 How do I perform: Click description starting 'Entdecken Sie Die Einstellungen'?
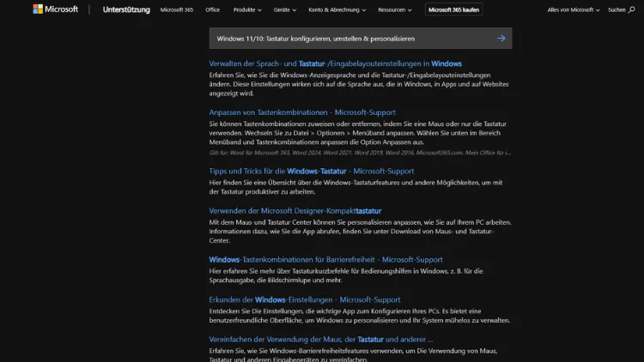click(360, 316)
